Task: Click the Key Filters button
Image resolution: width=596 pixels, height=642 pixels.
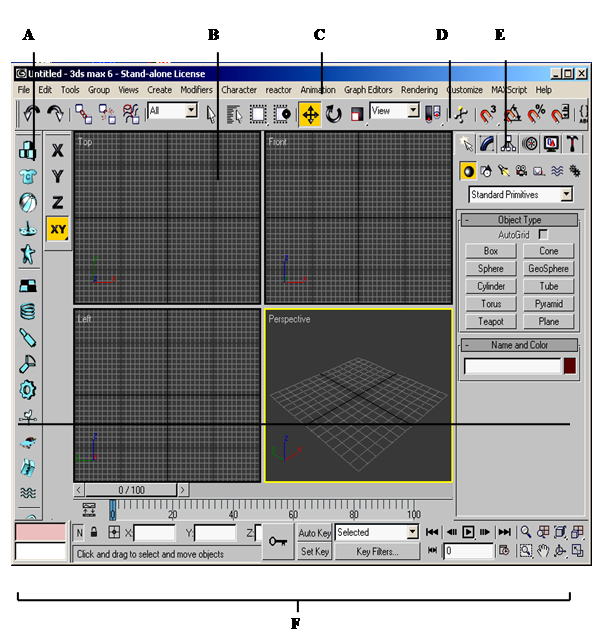Action: coord(377,552)
